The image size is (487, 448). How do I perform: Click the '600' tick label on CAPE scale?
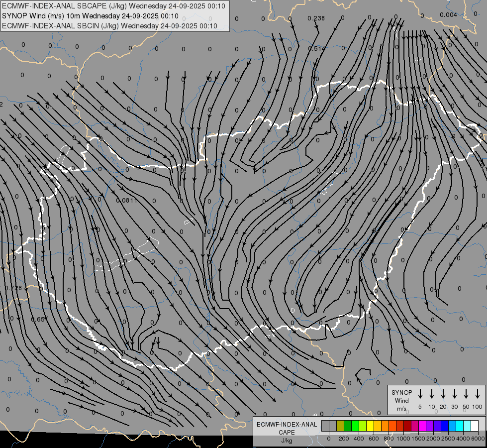pyautogui.click(x=374, y=439)
